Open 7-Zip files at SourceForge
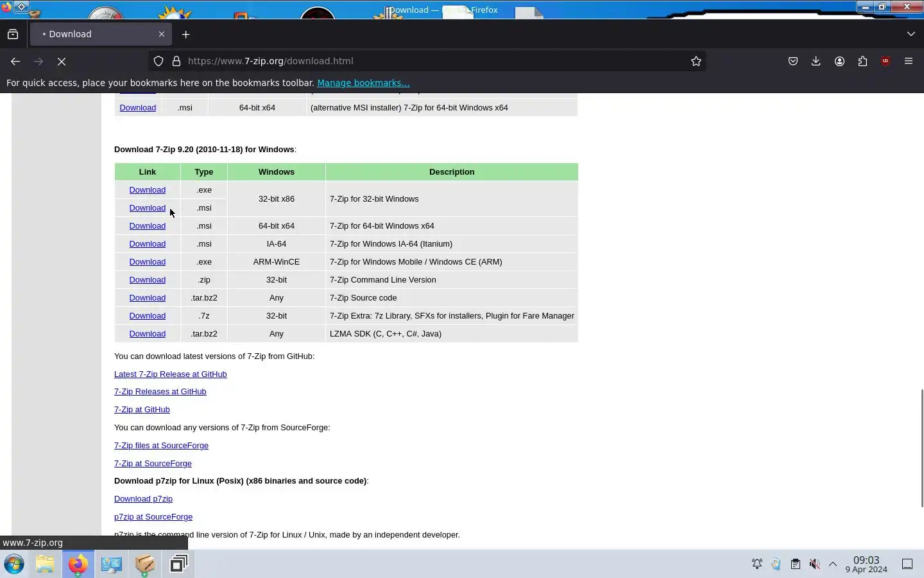Screen dimensions: 924x578 [x=161, y=445]
